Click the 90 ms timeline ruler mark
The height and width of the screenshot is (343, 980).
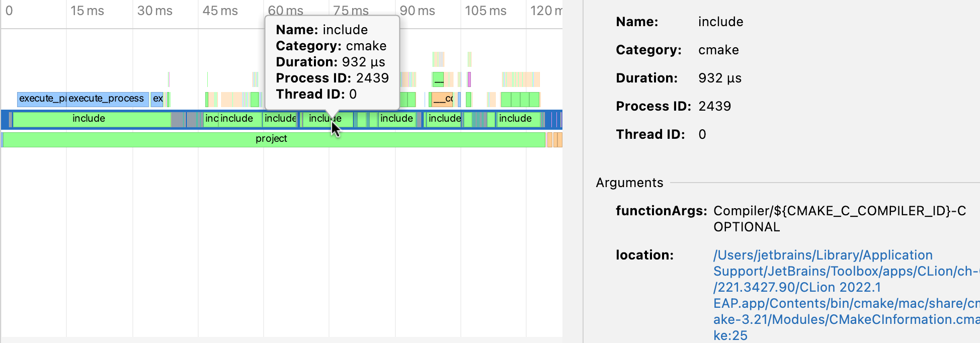[417, 11]
